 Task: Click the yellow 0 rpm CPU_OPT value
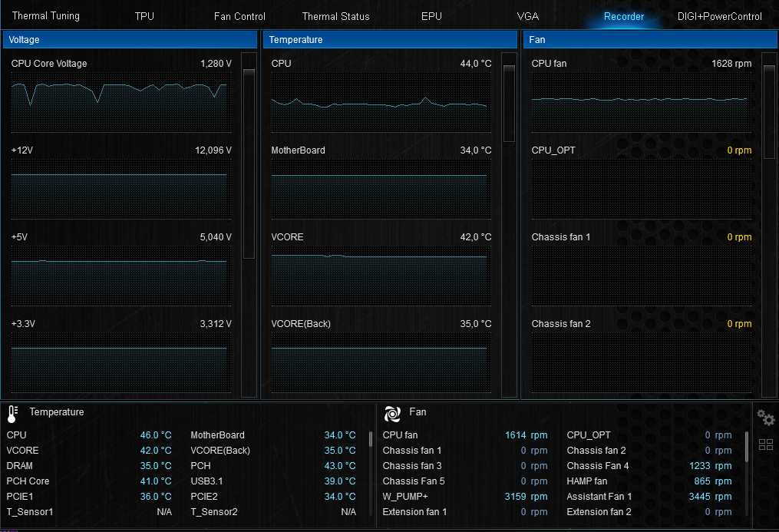[739, 150]
